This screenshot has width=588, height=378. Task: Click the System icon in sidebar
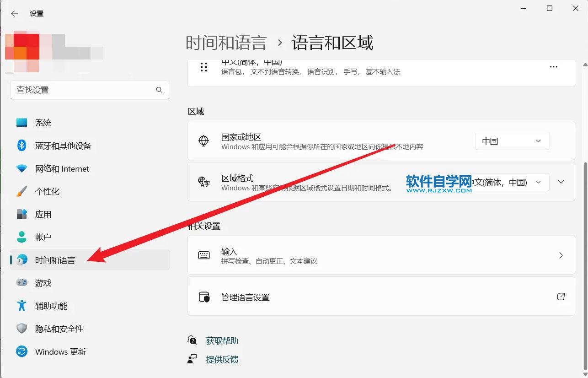[21, 122]
